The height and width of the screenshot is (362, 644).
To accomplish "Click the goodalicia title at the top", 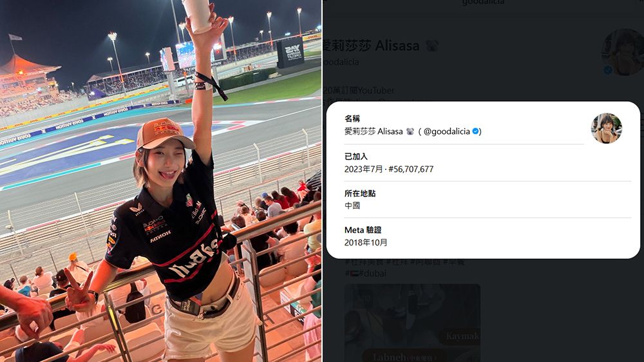I will click(483, 2).
